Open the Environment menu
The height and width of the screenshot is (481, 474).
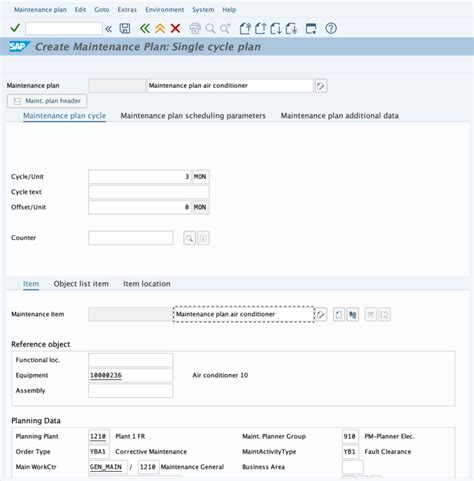165,10
